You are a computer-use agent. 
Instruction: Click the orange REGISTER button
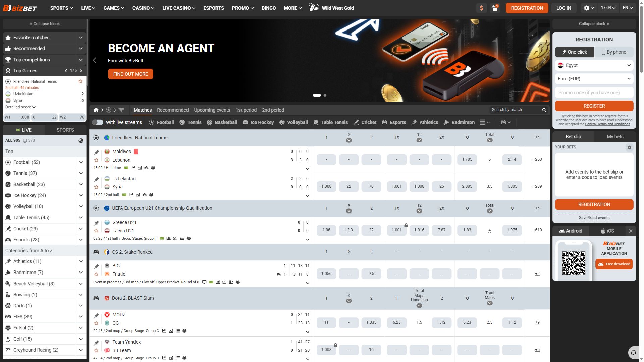(x=594, y=106)
